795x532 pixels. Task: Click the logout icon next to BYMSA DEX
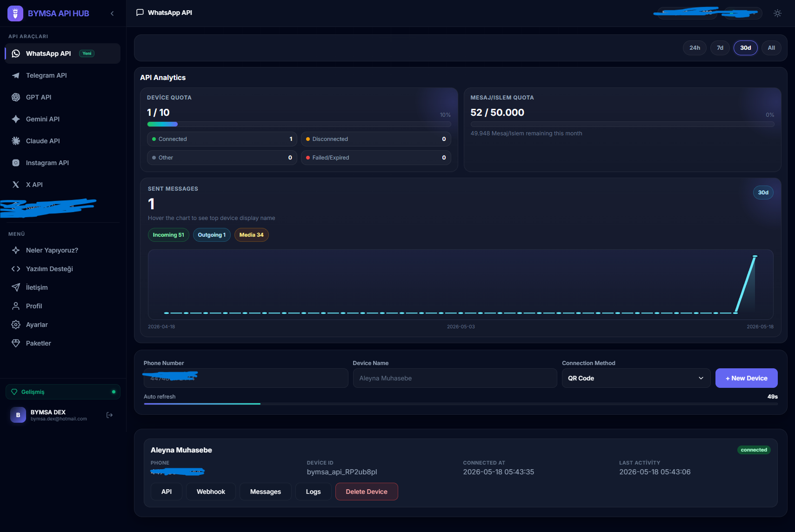110,415
